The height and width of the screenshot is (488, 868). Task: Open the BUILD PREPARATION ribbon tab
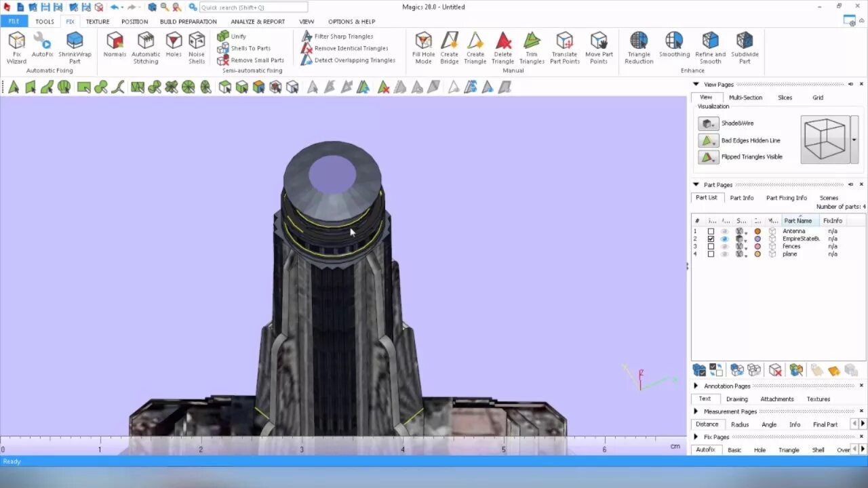pyautogui.click(x=189, y=22)
